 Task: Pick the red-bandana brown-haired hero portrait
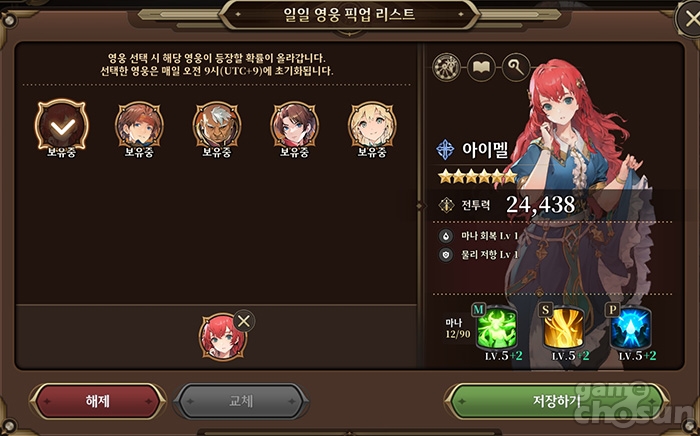click(x=139, y=125)
